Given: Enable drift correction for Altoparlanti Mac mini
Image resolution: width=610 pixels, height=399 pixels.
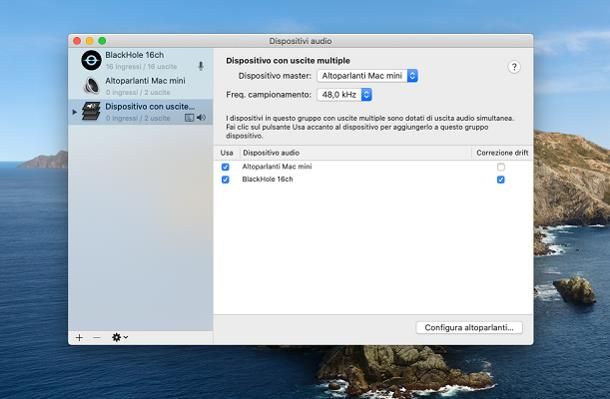Looking at the screenshot, I should (501, 167).
